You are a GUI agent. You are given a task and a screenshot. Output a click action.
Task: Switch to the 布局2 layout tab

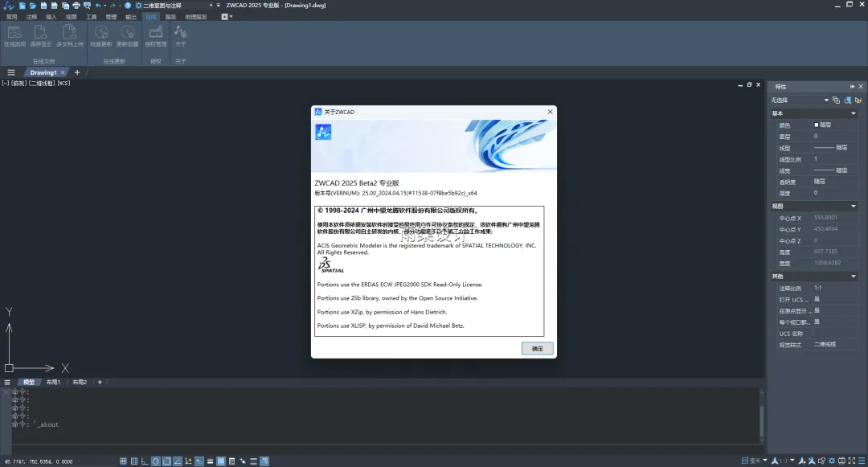pos(80,383)
